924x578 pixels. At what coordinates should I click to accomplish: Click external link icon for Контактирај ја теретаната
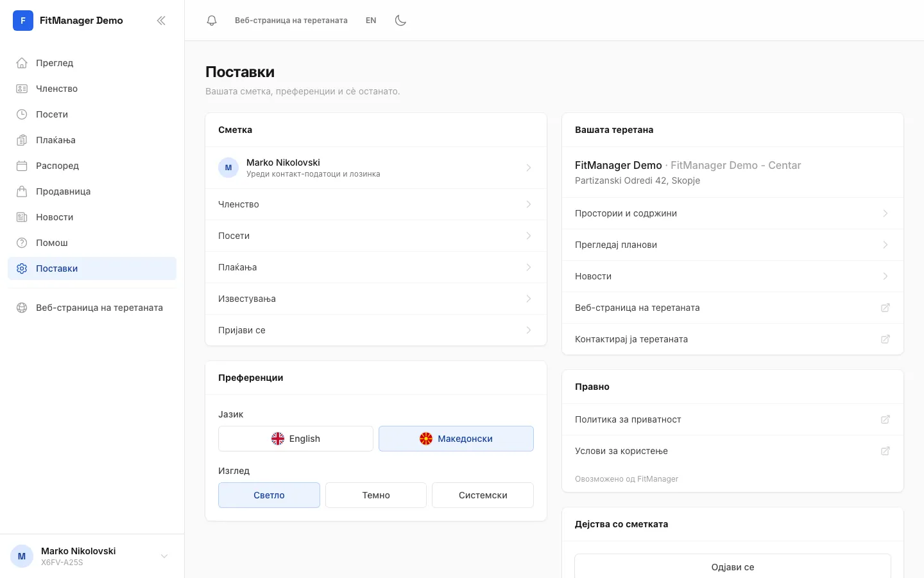click(x=886, y=339)
